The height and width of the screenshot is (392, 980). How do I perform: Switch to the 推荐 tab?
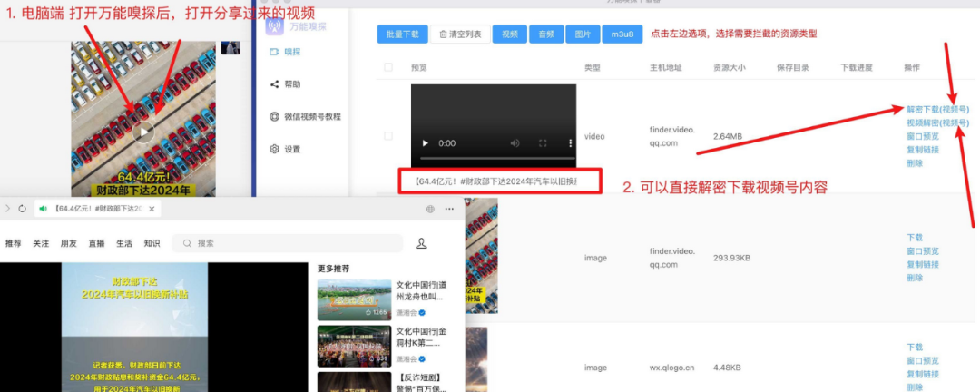tap(13, 243)
